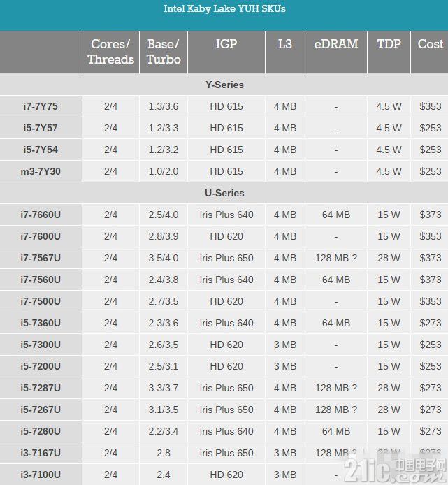448x485 pixels.
Task: Click the 2.8/3.9 clock speed cell
Action: pyautogui.click(x=164, y=236)
